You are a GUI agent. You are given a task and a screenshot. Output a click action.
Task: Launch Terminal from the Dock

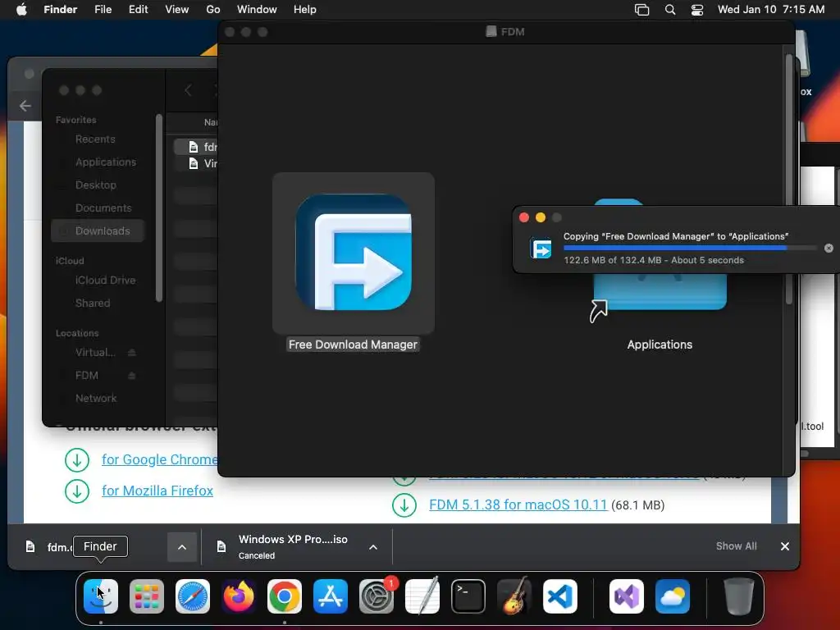468,596
